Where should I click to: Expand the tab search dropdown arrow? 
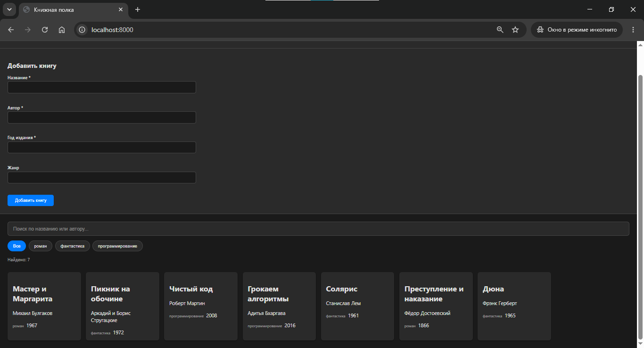[x=9, y=9]
